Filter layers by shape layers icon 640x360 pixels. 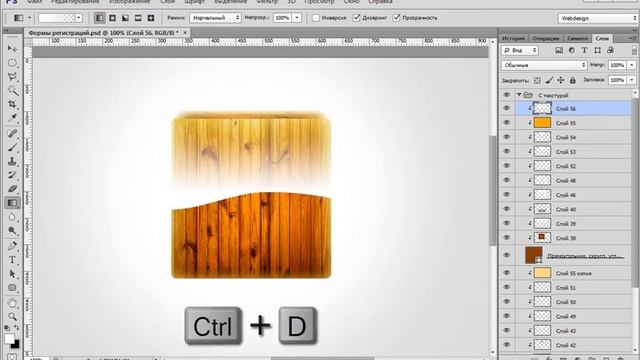(597, 50)
